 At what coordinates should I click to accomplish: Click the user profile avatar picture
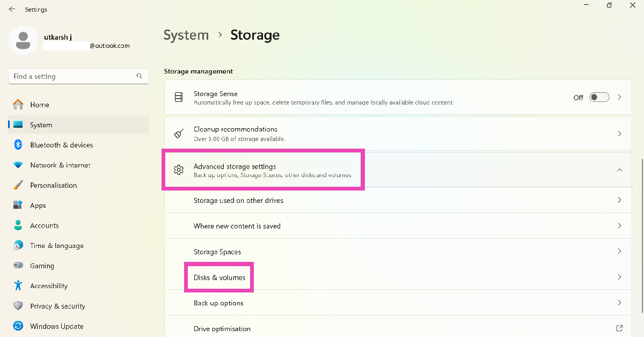pos(23,41)
